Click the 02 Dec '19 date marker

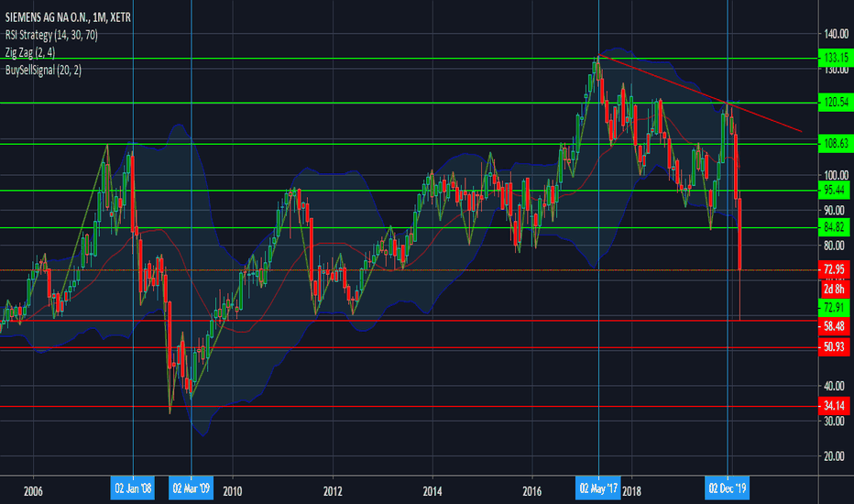click(x=728, y=488)
